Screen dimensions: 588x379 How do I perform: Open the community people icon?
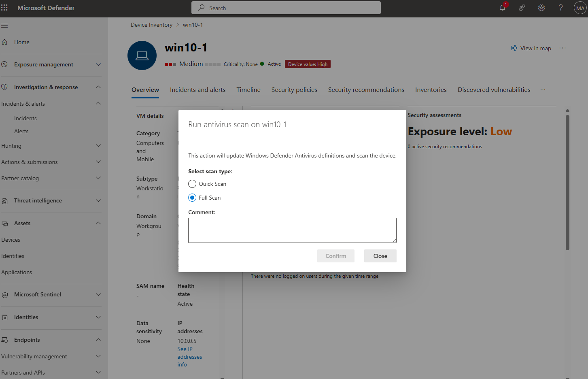click(x=522, y=8)
